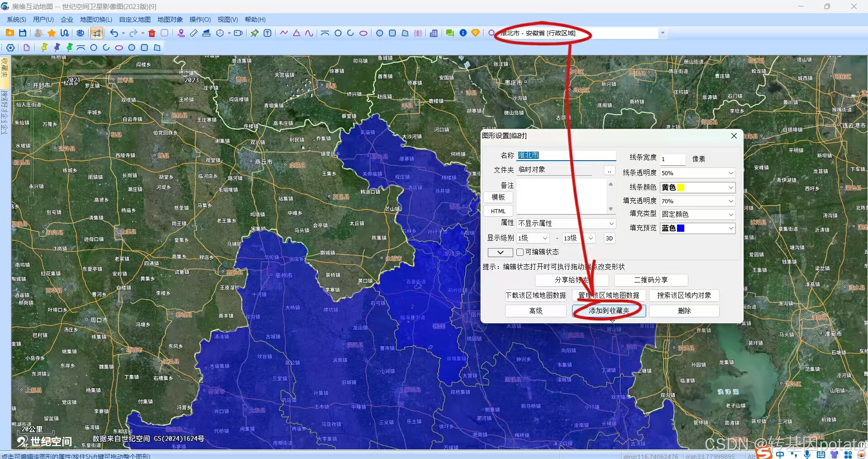
Task: Click the 添加到收藏夹 button
Action: pyautogui.click(x=609, y=311)
